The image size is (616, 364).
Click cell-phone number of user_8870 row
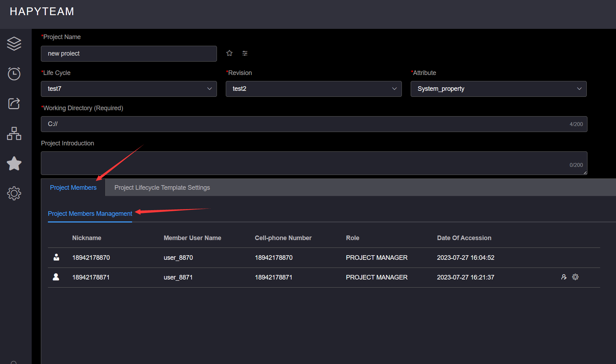tap(274, 258)
